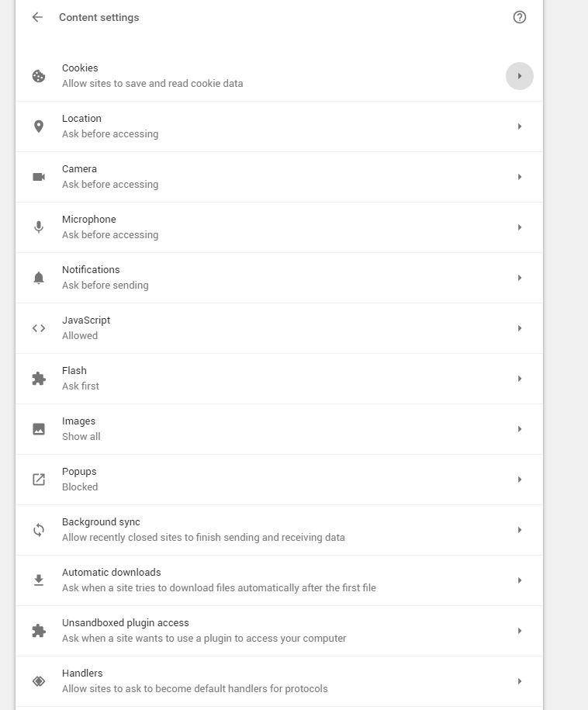Viewport: 588px width, 710px height.
Task: Click the Background sync arrows icon
Action: tap(39, 530)
